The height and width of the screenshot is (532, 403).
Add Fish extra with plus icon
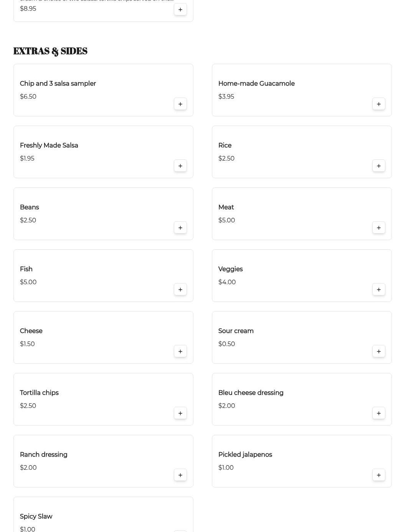click(x=180, y=290)
